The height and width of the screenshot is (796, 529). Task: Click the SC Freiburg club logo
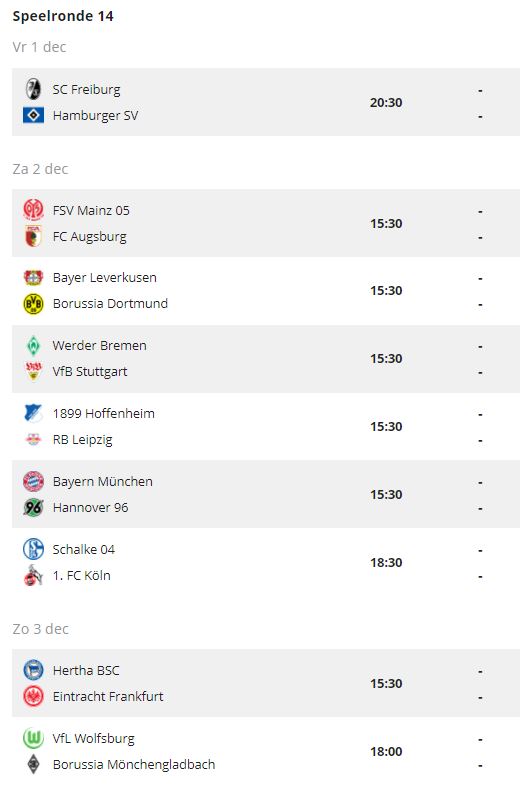coord(33,89)
